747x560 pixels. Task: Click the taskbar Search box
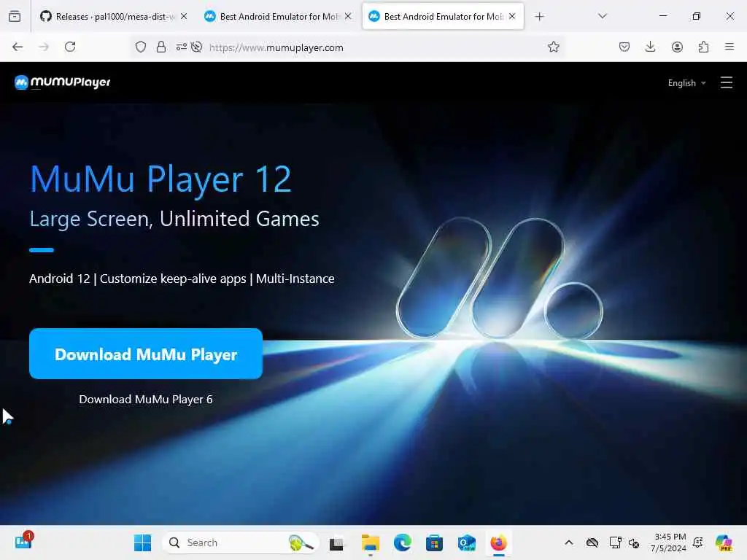coord(241,542)
